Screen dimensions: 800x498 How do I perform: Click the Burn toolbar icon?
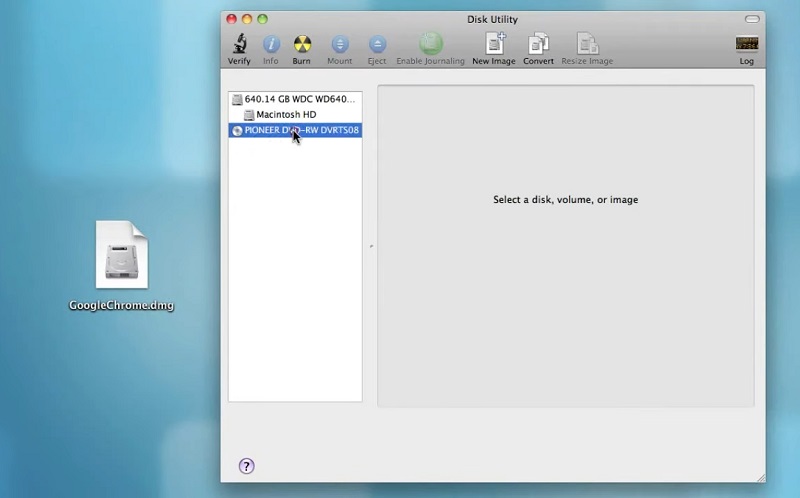tap(301, 44)
